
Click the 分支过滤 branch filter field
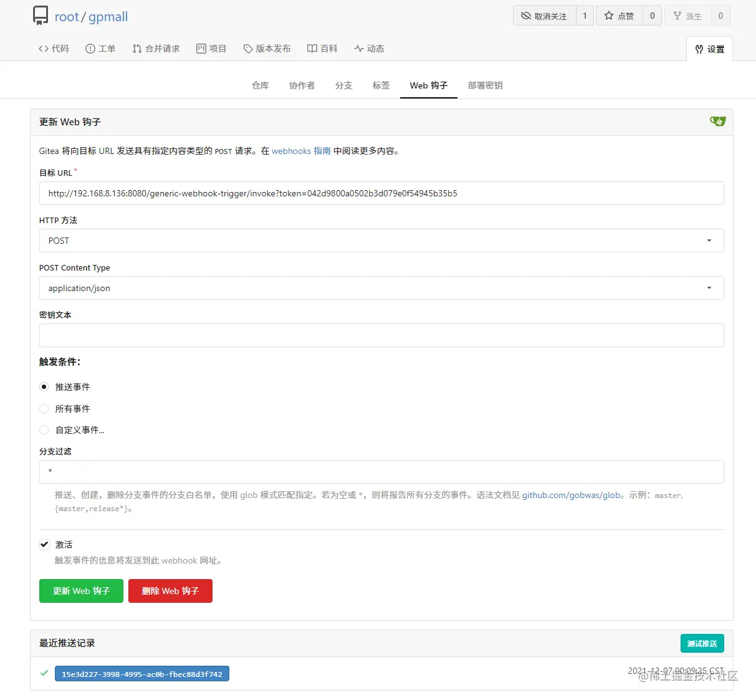[381, 472]
